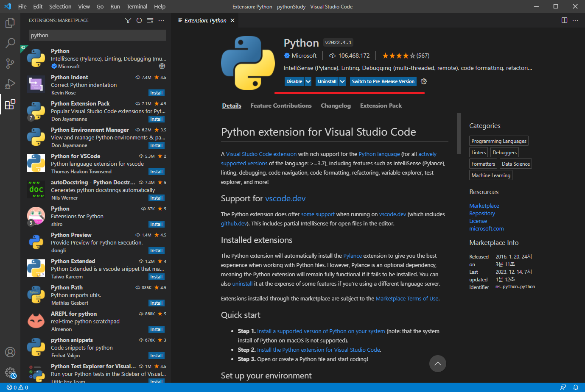This screenshot has width=585, height=392.
Task: Open the Explorer view in activity bar
Action: point(10,22)
